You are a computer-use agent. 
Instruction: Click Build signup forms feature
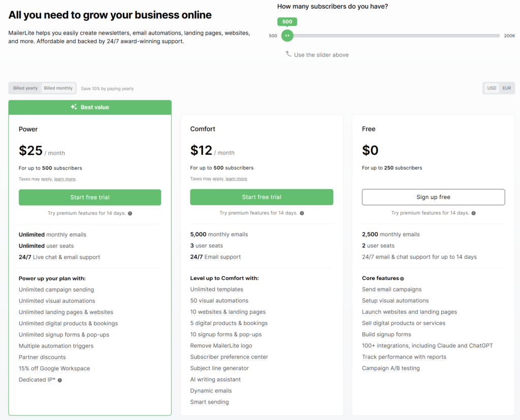(x=386, y=334)
